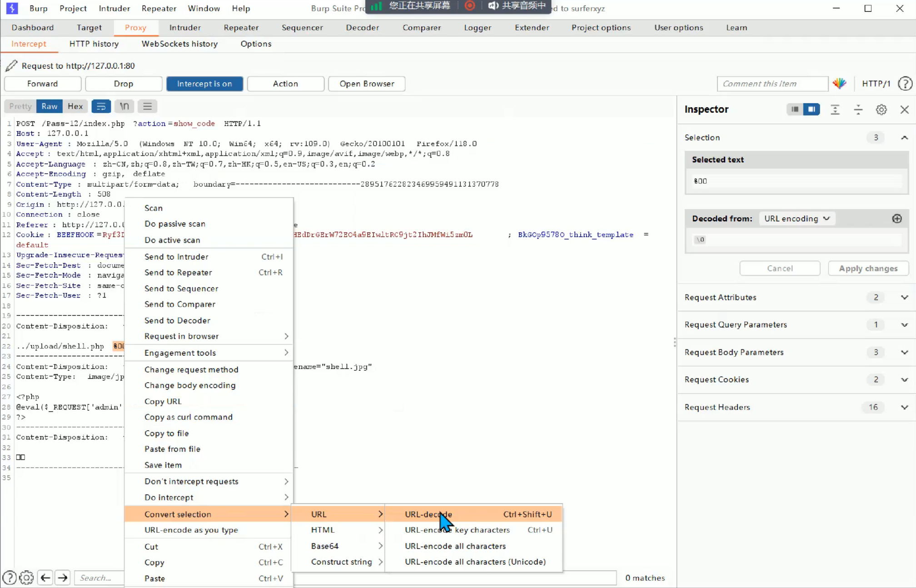Click the pencil edit icon beside Request to
The width and height of the screenshot is (916, 588).
coord(11,66)
